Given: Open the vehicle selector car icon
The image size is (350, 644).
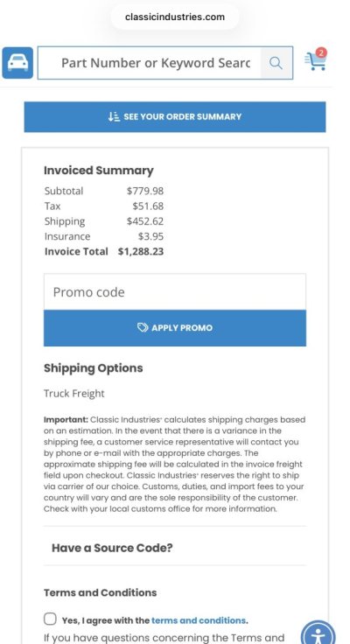Looking at the screenshot, I should (x=17, y=63).
